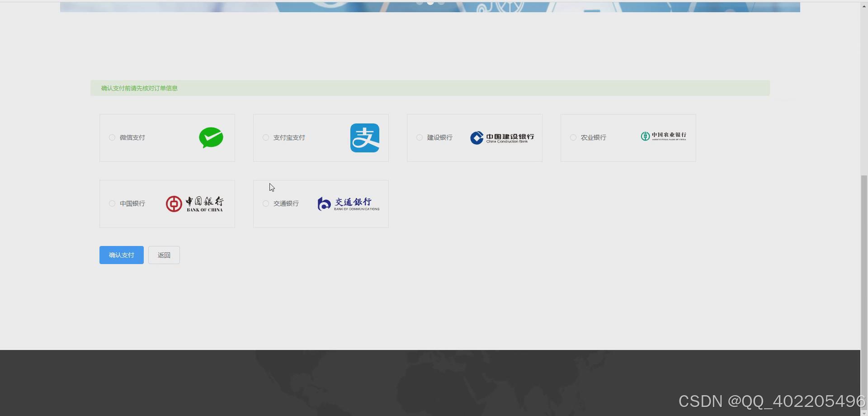Click the scrollbar down arrow

pyautogui.click(x=864, y=413)
